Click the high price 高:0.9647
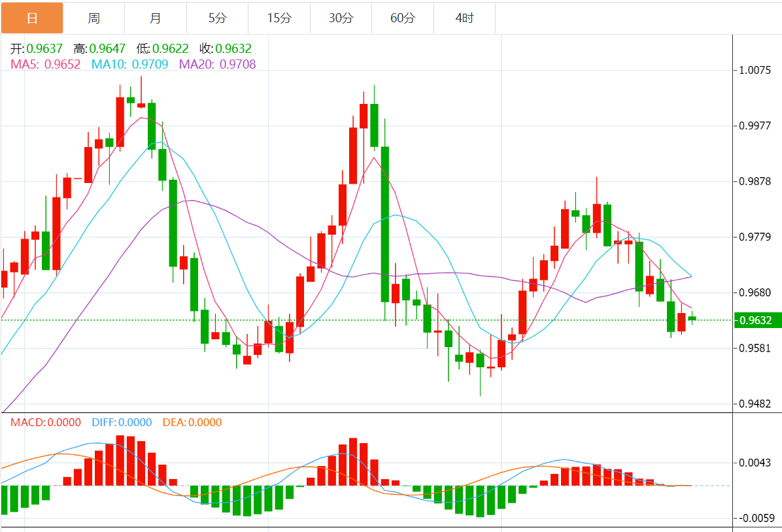The width and height of the screenshot is (782, 532). (x=99, y=48)
